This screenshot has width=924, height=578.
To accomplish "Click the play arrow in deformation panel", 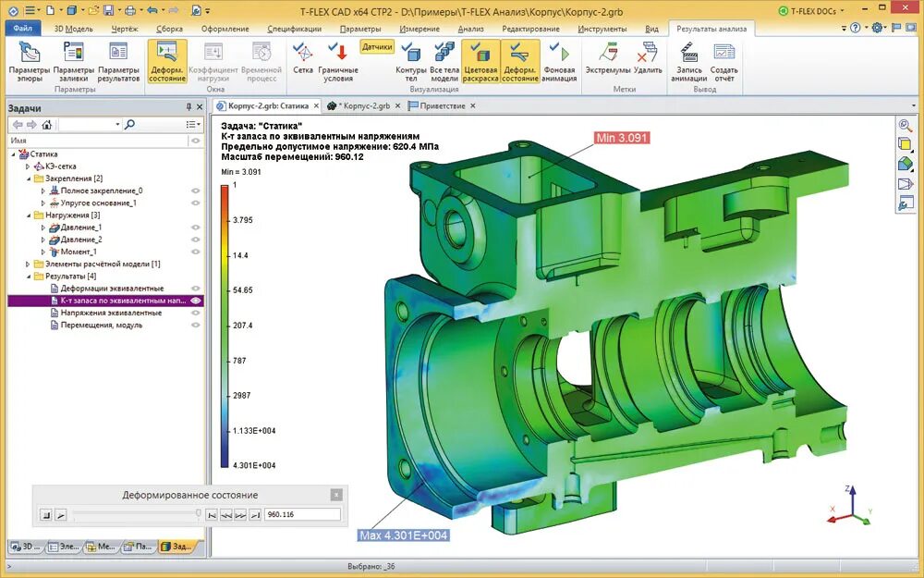I will [x=61, y=515].
